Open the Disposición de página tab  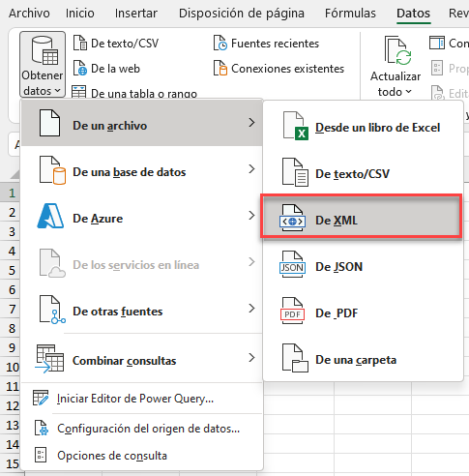click(x=242, y=14)
